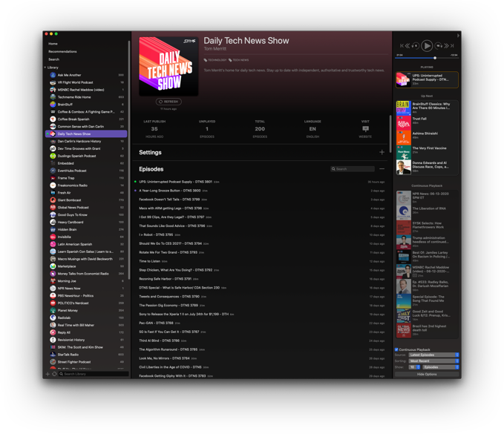This screenshot has height=434, width=504.
Task: Open the Show count dropdown (10)
Action: point(415,367)
